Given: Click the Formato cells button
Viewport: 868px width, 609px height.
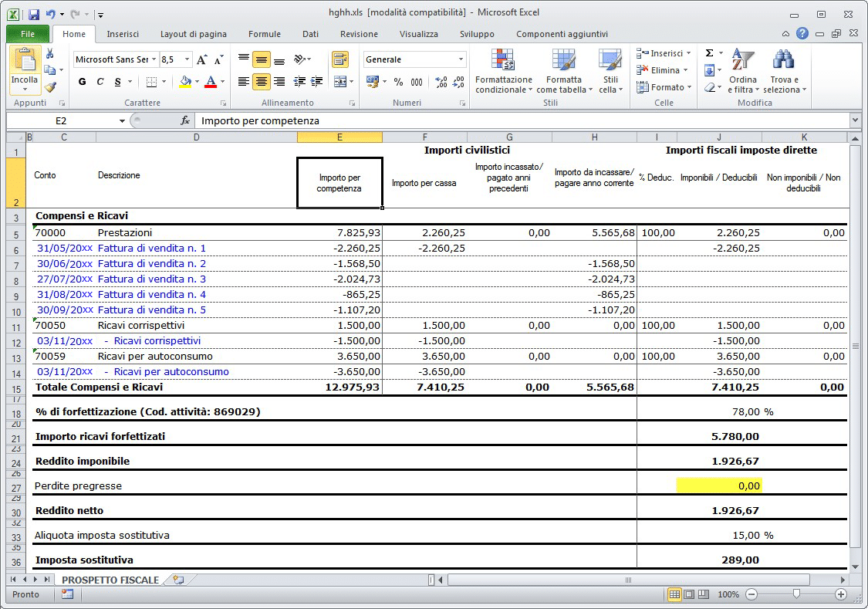Looking at the screenshot, I should point(664,87).
